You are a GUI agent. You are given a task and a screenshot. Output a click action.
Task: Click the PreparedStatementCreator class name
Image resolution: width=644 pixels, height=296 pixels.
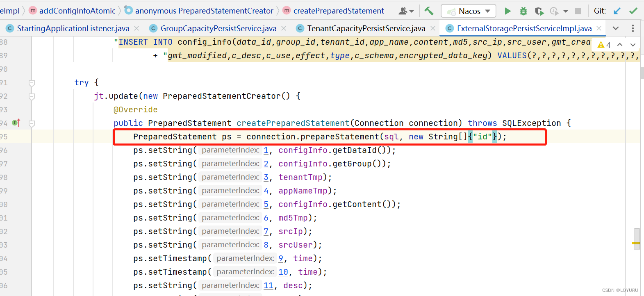coord(222,96)
